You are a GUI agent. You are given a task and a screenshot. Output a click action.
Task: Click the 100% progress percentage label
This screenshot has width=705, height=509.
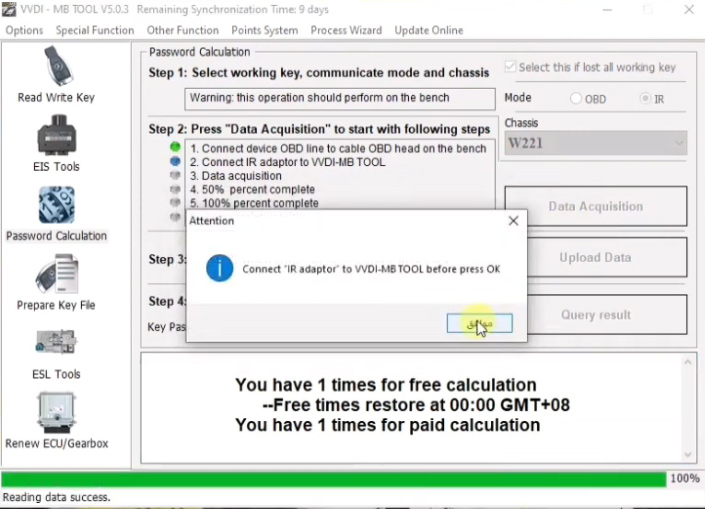pos(685,478)
